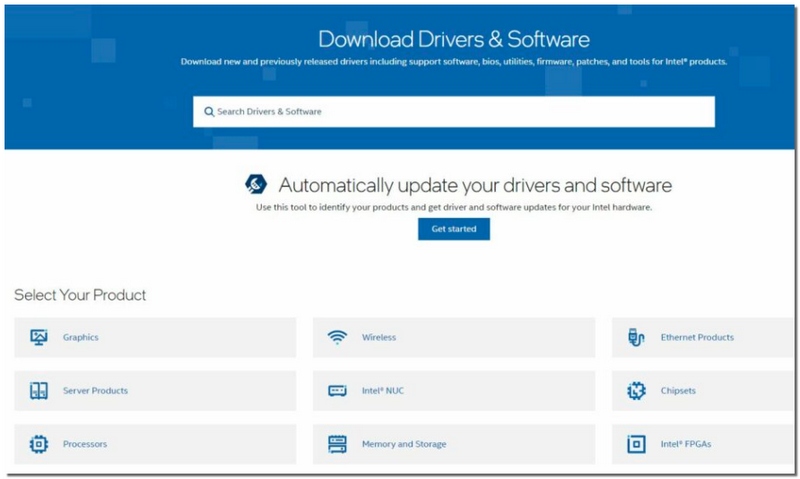The height and width of the screenshot is (479, 800).
Task: Open the Chipsets product link
Action: coord(678,391)
